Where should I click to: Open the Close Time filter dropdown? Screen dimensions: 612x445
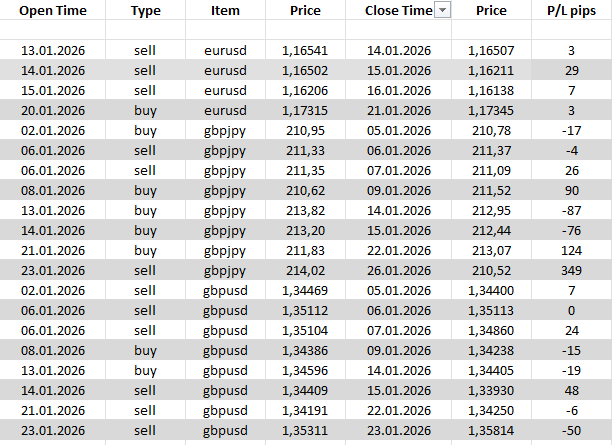click(443, 11)
